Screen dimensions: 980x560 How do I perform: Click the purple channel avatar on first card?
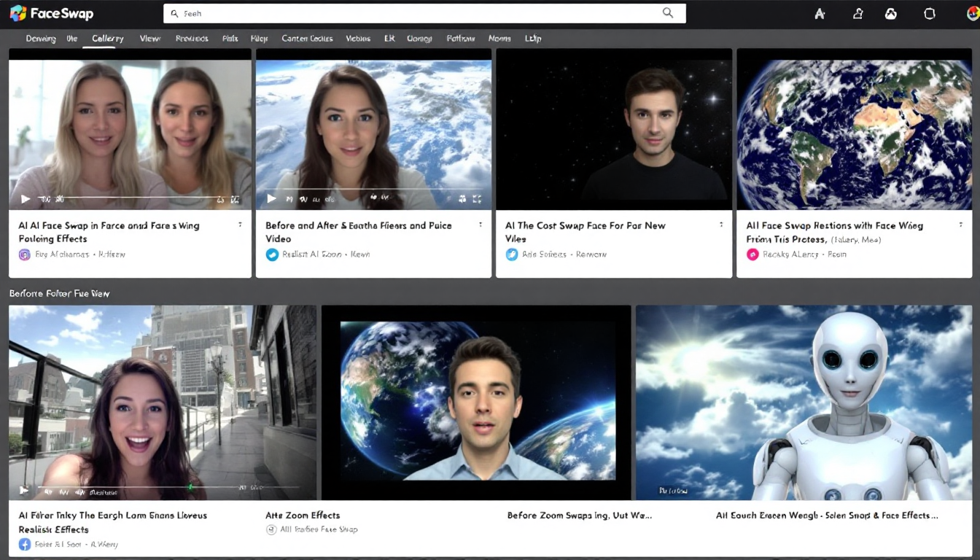(25, 254)
